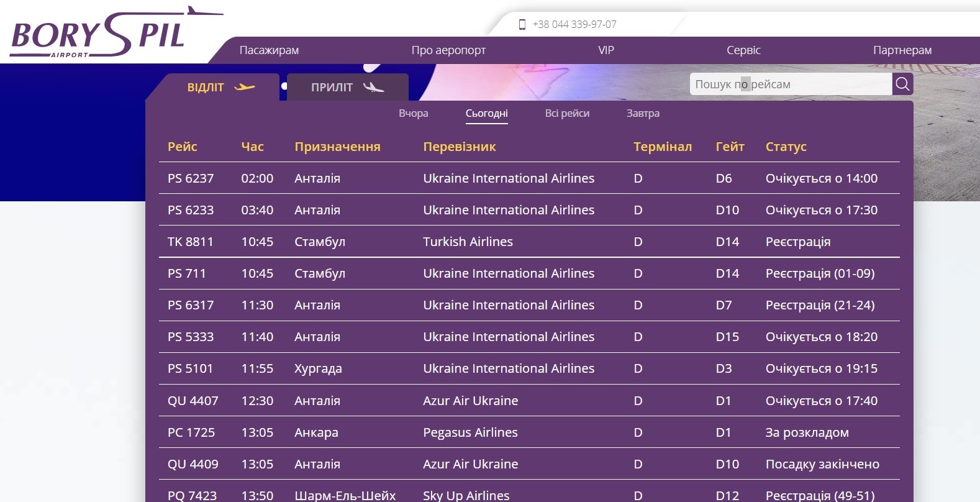Screen dimensions: 980x502
Task: Click the Статус column header
Action: 786,147
